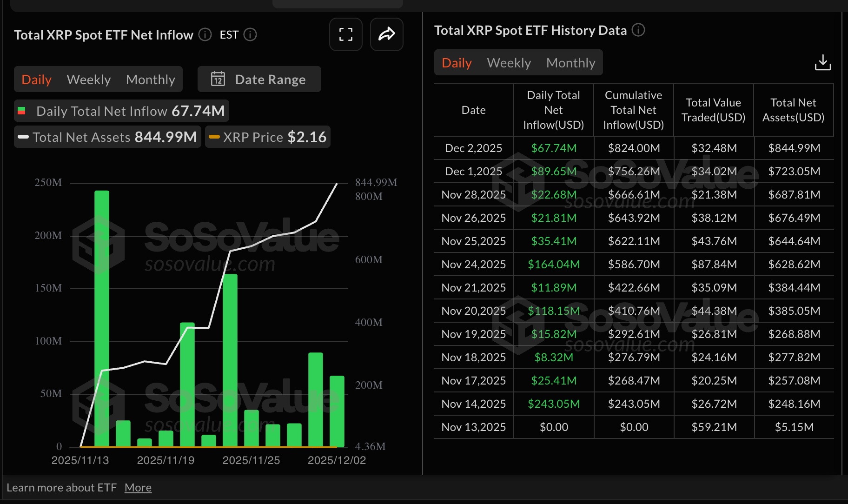Toggle the XRP Price legend entry

267,137
